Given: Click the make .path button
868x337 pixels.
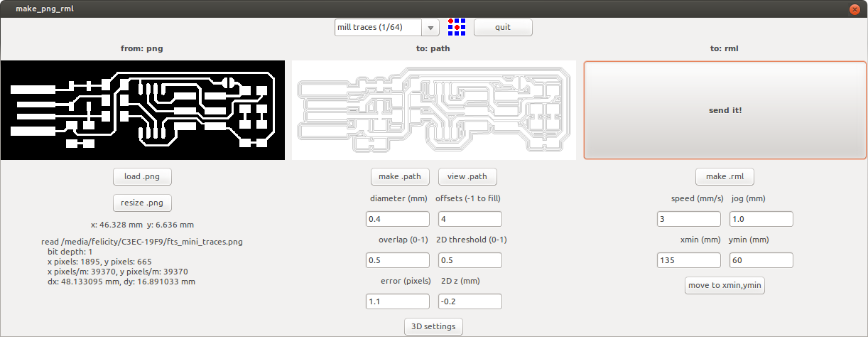Looking at the screenshot, I should point(400,176).
